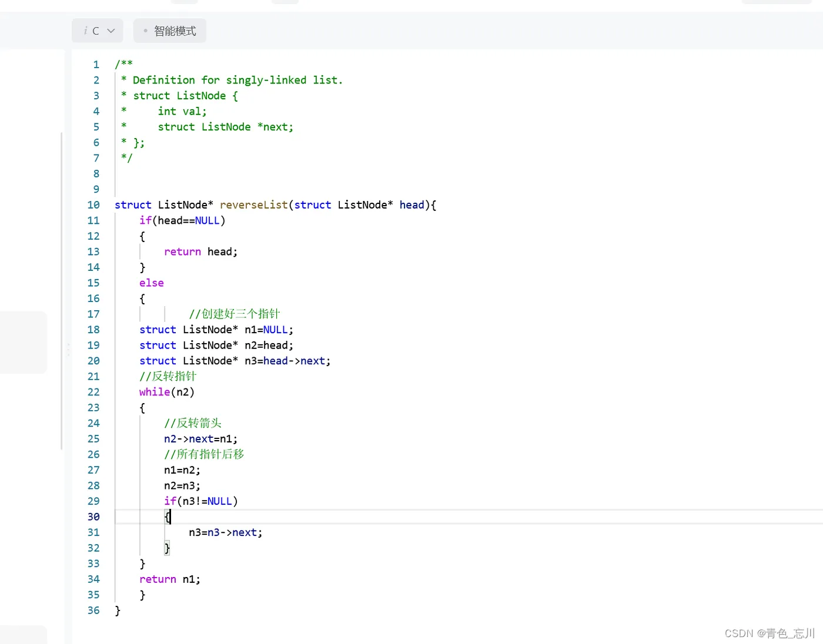Click the comment "//创建好三个指针"

tap(235, 314)
